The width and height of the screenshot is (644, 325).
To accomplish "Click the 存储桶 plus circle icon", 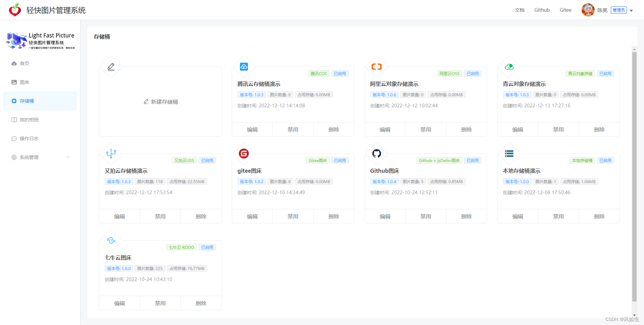I will click(x=14, y=101).
